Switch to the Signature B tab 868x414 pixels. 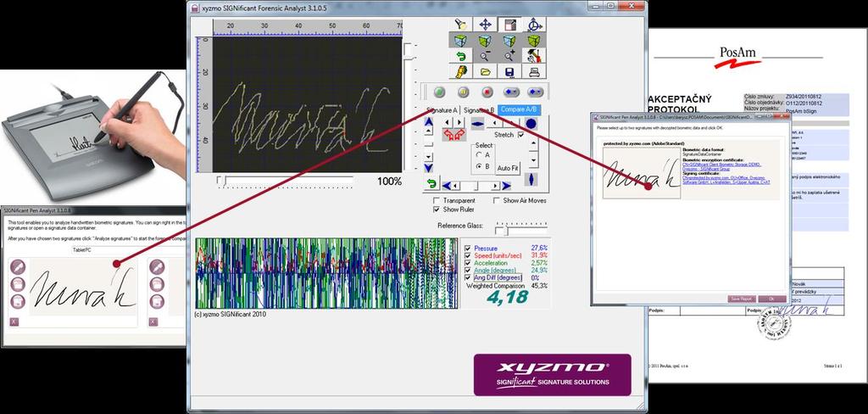pyautogui.click(x=479, y=109)
